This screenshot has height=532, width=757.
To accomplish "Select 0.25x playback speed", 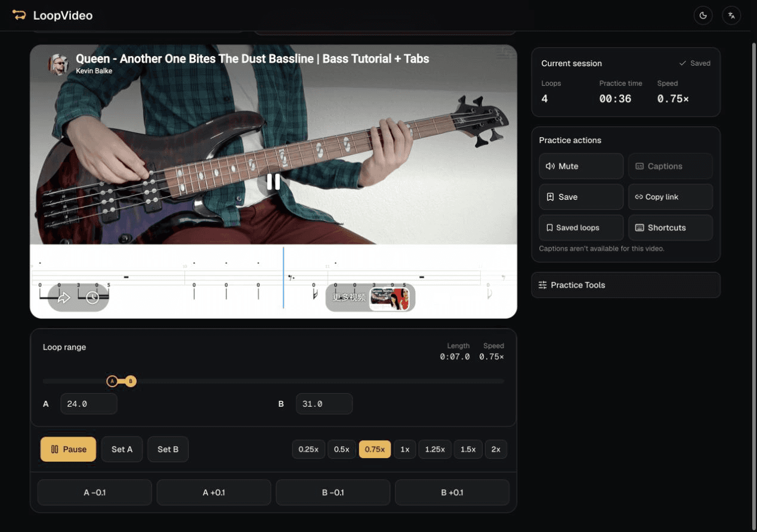I will point(308,449).
